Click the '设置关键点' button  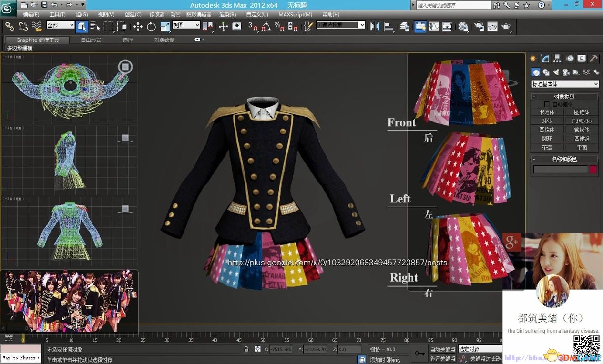(x=443, y=358)
